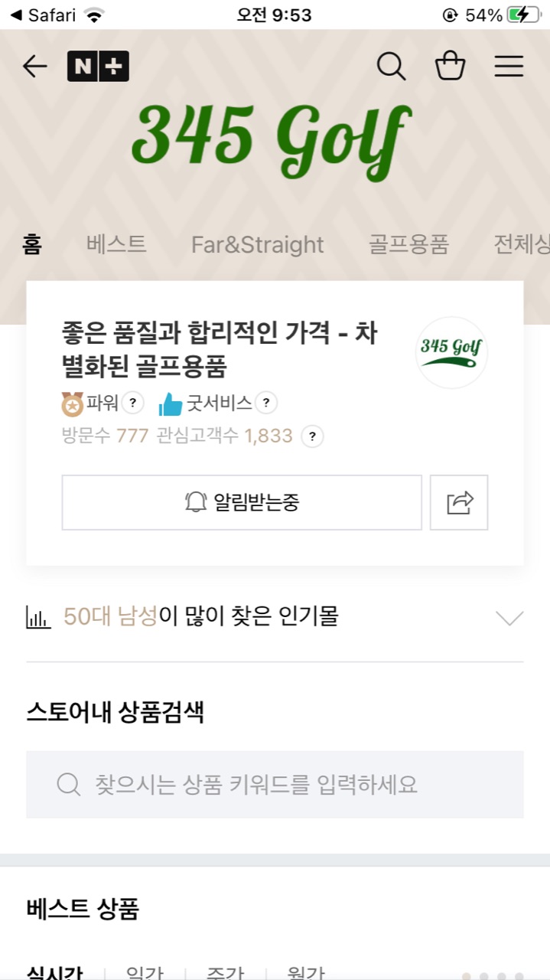Toggle the 알림받는중 notification button
Screen dimensions: 550x980
click(242, 502)
